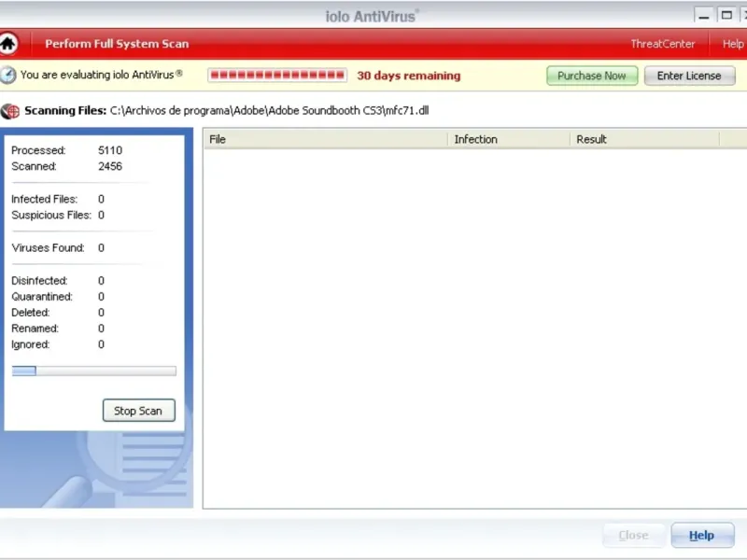
Task: Open Help in the red bar
Action: 733,44
